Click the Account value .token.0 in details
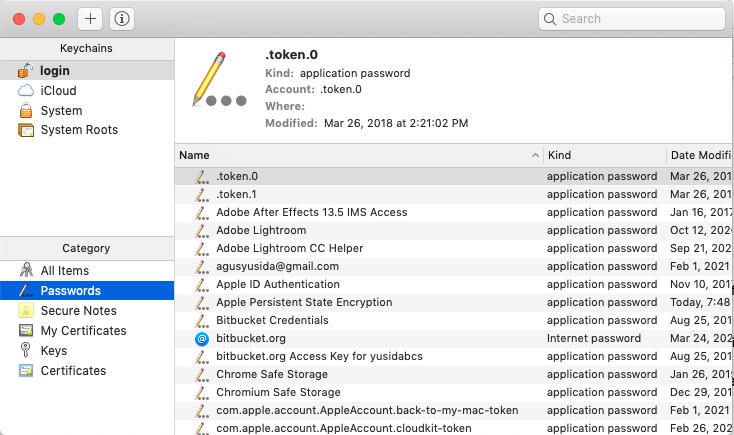Image resolution: width=734 pixels, height=435 pixels. pyautogui.click(x=341, y=89)
